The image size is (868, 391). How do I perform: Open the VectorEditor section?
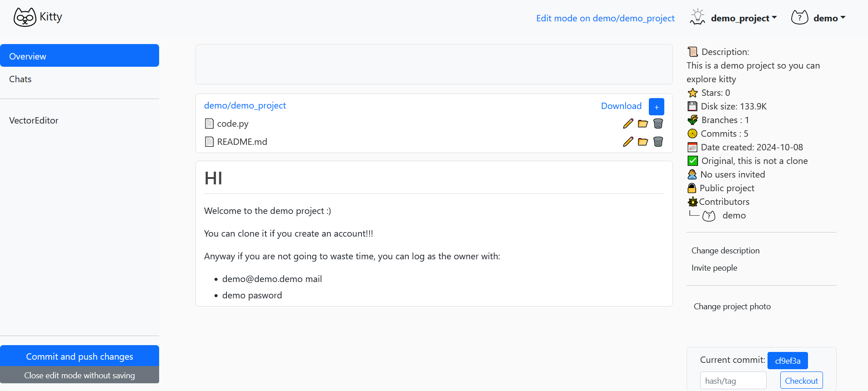34,120
